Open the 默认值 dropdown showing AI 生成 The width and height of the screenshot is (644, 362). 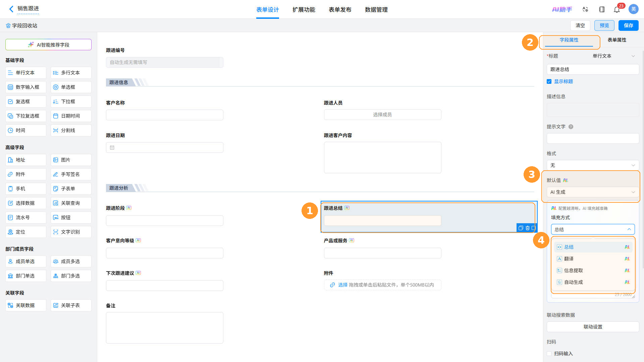[x=593, y=192]
